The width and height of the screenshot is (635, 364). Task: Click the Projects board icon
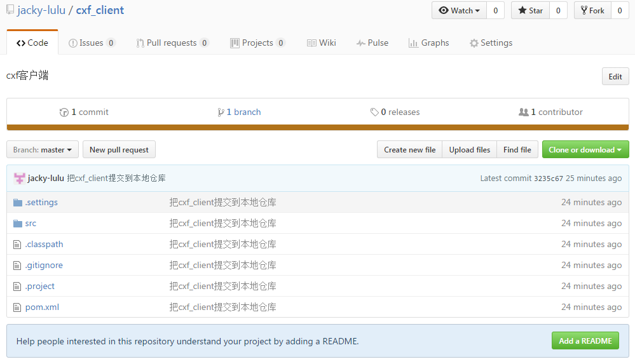coord(235,43)
